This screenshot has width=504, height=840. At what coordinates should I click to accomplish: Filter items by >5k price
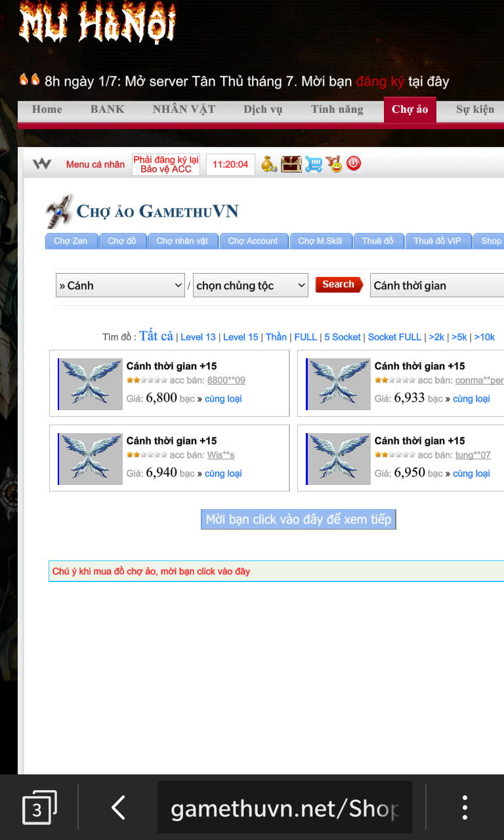coord(459,337)
